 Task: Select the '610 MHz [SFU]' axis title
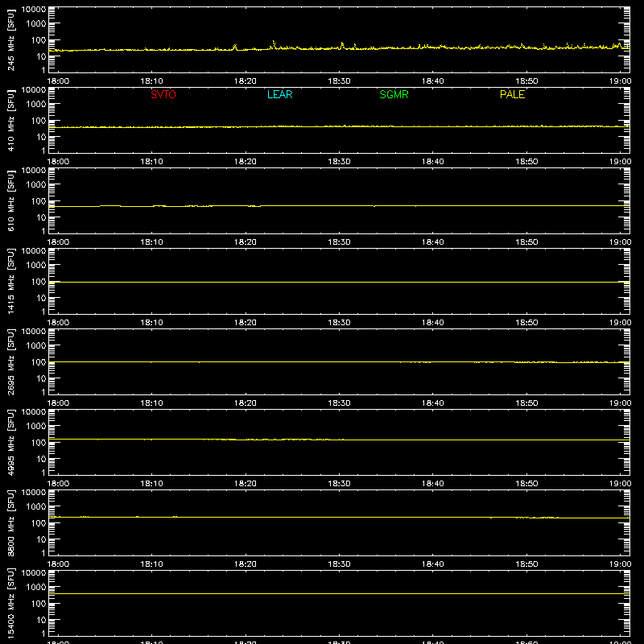10,200
